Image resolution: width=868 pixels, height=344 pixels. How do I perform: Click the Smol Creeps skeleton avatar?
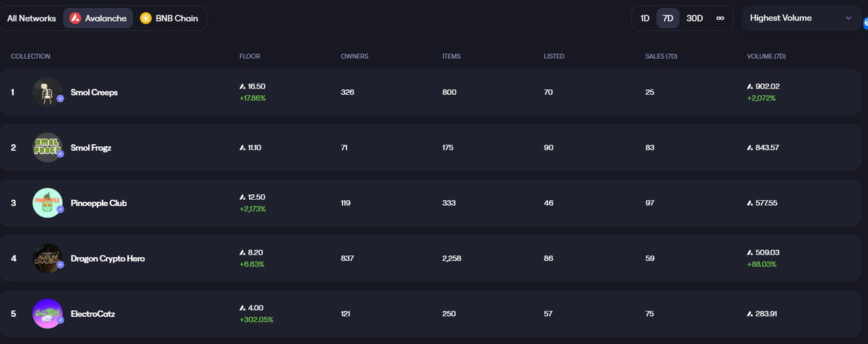pos(47,92)
